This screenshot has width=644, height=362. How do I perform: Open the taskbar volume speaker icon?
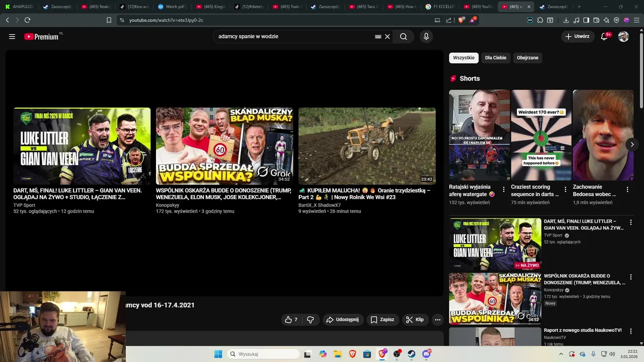612,354
